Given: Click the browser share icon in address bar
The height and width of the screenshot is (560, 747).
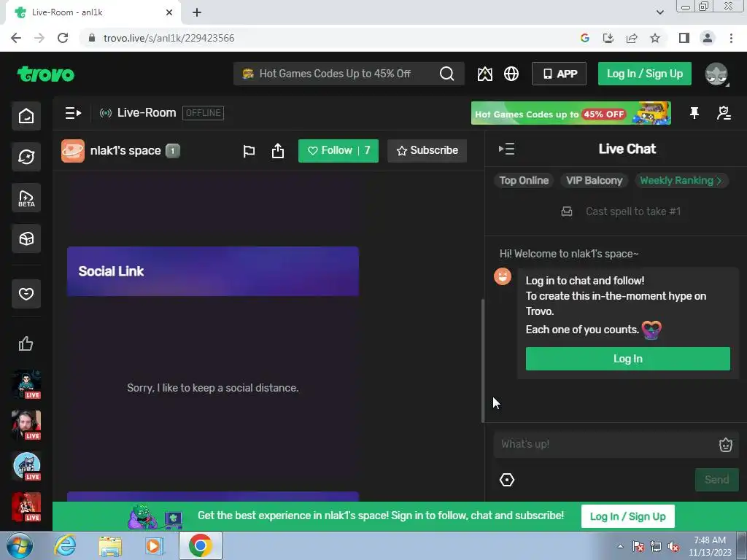Looking at the screenshot, I should pyautogui.click(x=632, y=38).
